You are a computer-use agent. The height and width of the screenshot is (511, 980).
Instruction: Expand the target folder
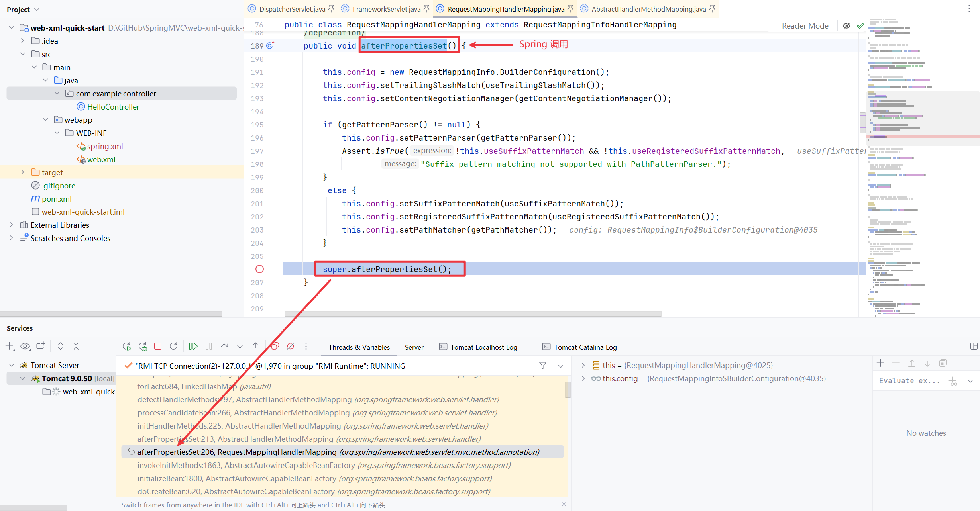click(23, 172)
